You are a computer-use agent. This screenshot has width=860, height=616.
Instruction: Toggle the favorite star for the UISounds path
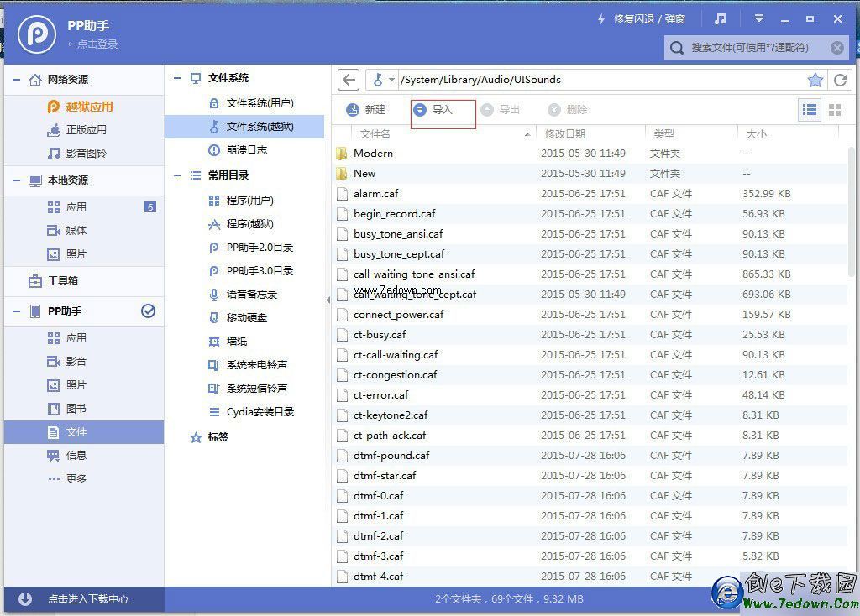(x=816, y=79)
